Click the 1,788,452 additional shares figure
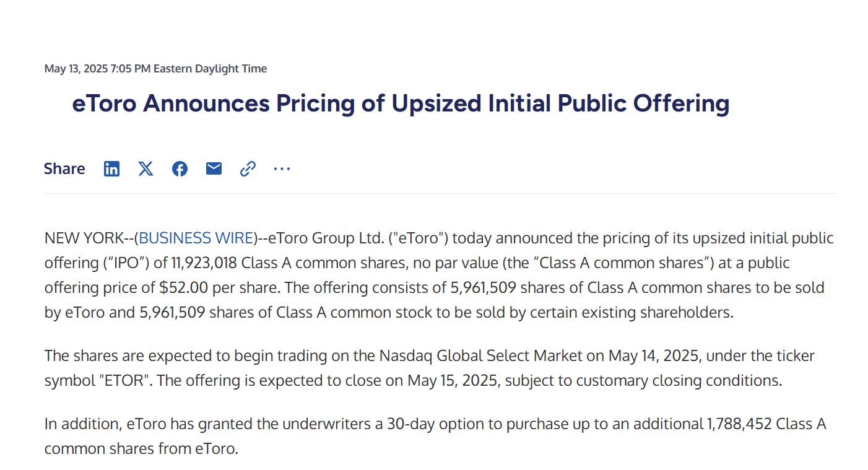Image resolution: width=868 pixels, height=470 pixels. 739,424
